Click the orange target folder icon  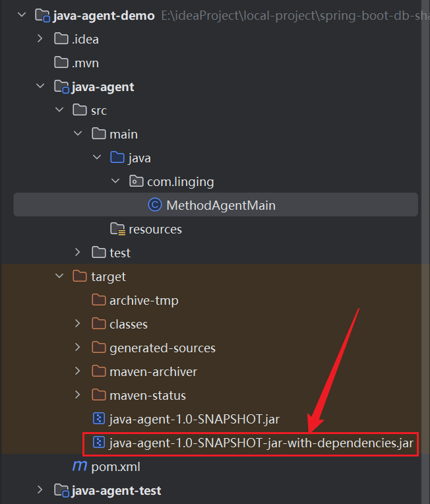[x=80, y=276]
